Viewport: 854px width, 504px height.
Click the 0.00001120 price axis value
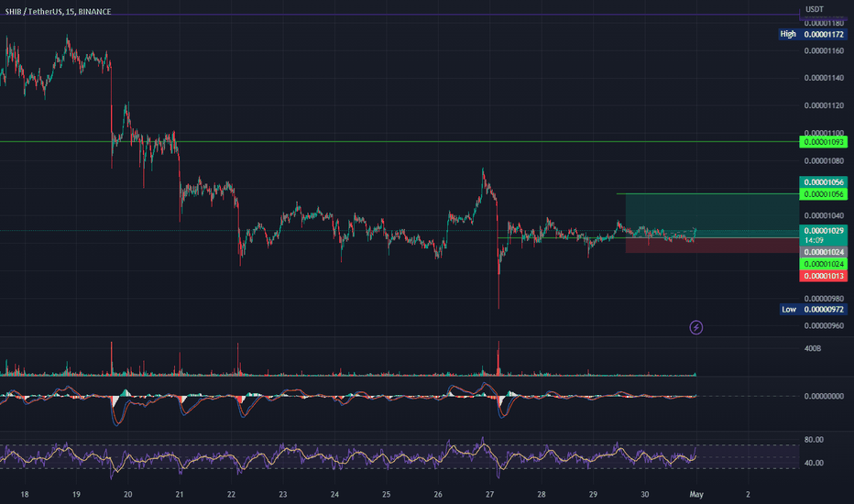coord(824,105)
